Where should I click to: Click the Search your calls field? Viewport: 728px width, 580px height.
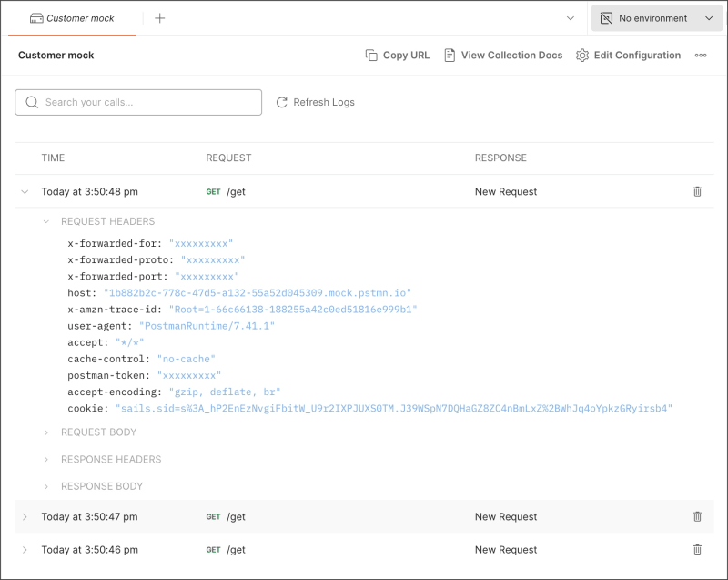pyautogui.click(x=146, y=102)
